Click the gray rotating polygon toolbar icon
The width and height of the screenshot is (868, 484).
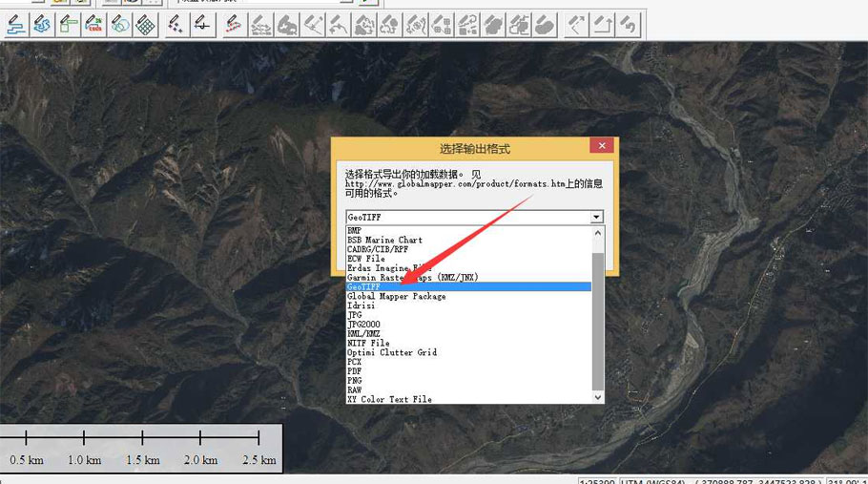click(363, 25)
